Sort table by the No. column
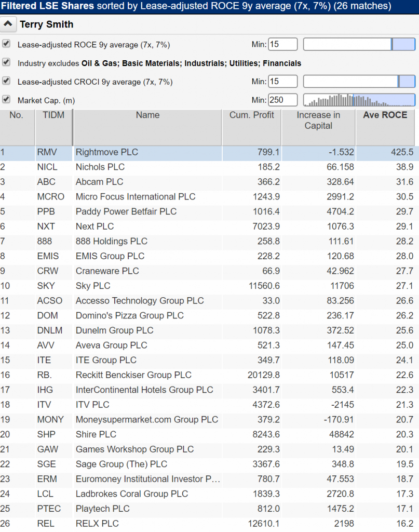Image resolution: width=419 pixels, height=532 pixels. (17, 128)
